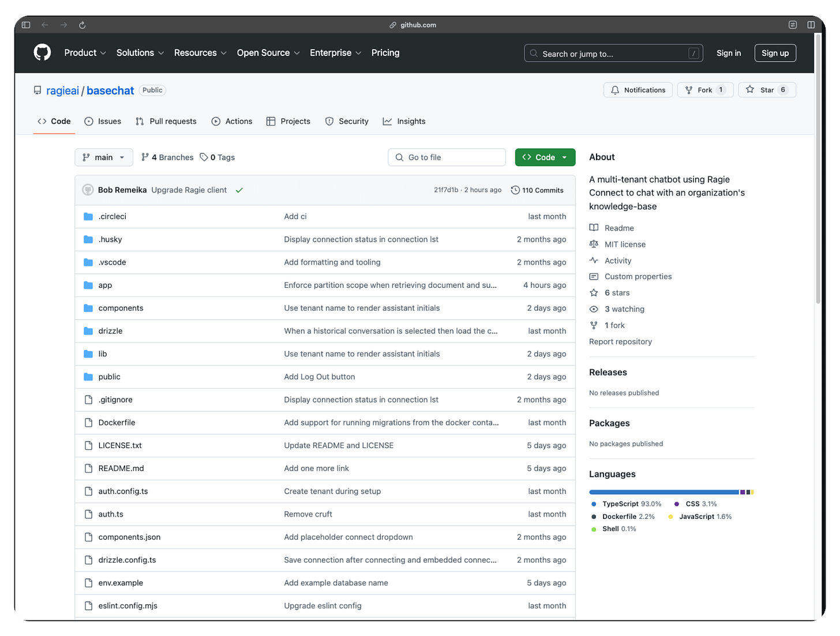Open the components folder
Viewport: 840px width, 636px height.
pos(121,308)
